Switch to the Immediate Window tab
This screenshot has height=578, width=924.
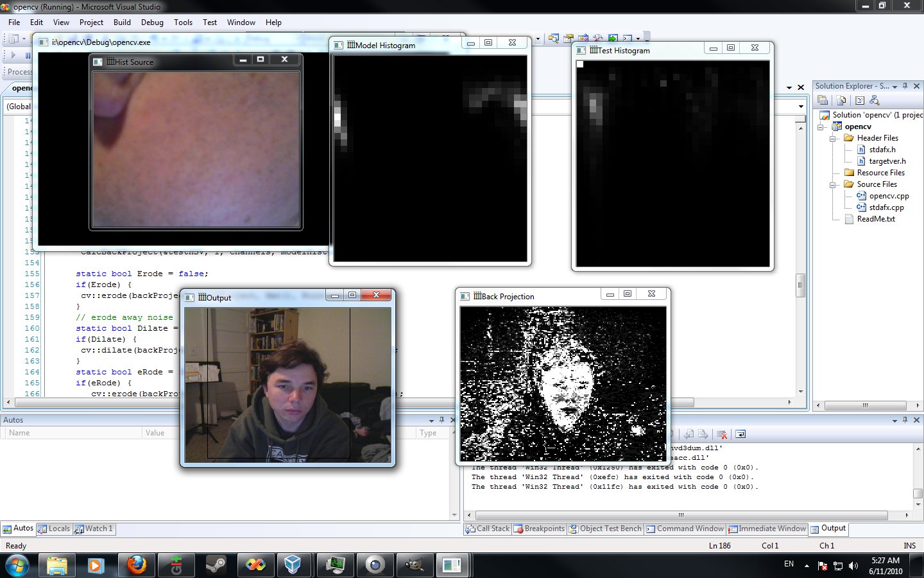pyautogui.click(x=767, y=529)
